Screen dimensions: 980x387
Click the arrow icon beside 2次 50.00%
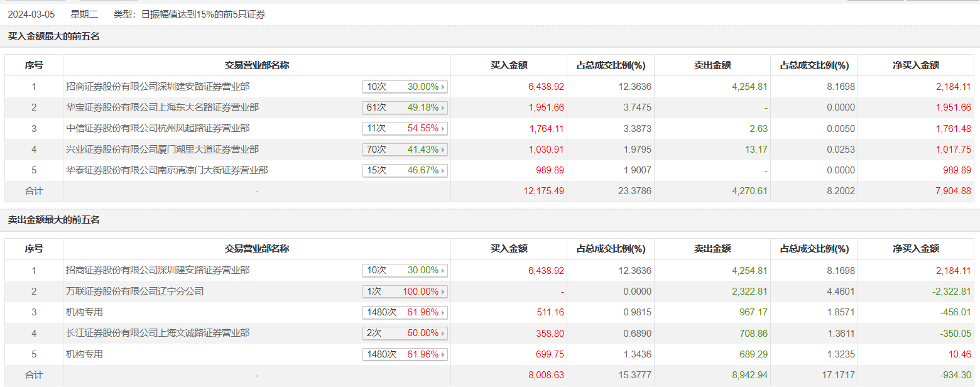point(444,333)
